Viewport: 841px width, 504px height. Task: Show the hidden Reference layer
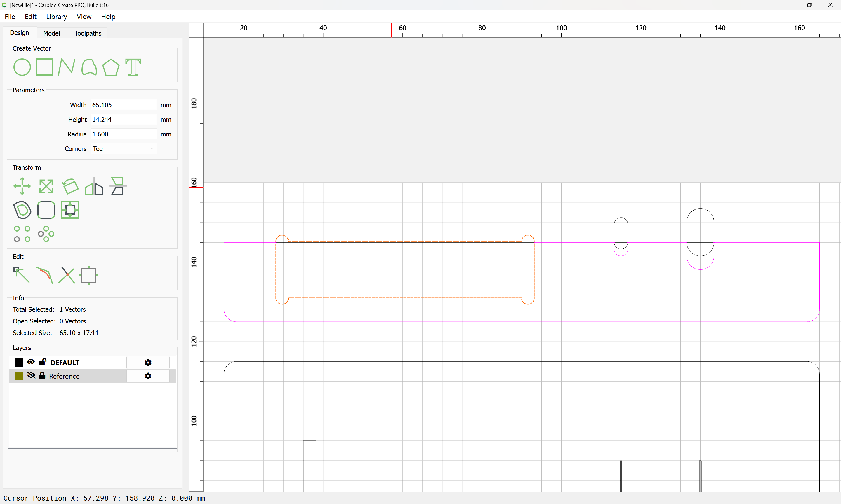(31, 376)
